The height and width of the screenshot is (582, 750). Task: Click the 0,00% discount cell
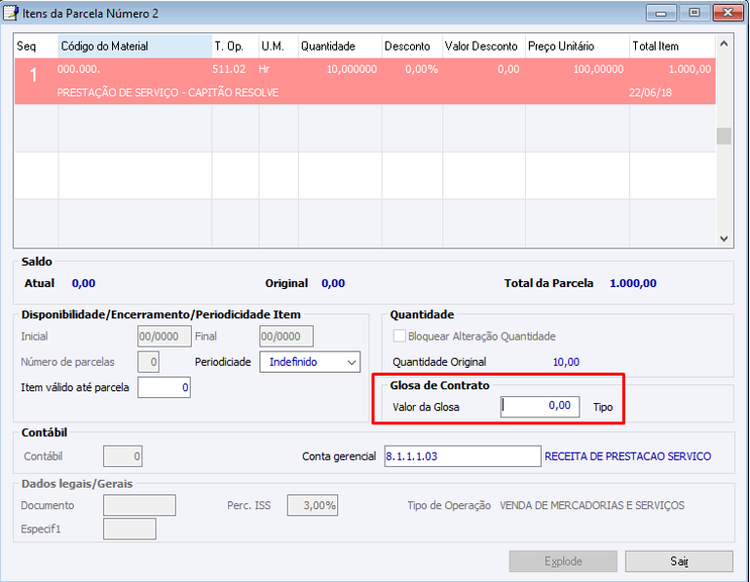point(421,69)
